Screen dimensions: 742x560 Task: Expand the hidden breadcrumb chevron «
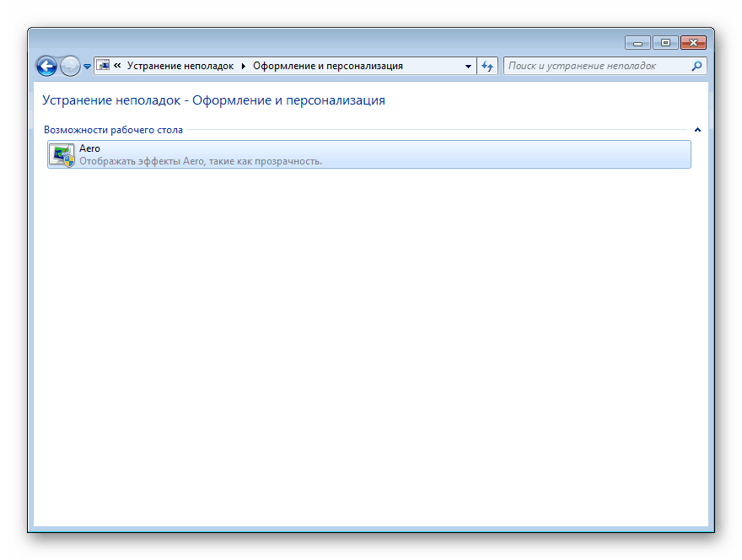pyautogui.click(x=117, y=65)
